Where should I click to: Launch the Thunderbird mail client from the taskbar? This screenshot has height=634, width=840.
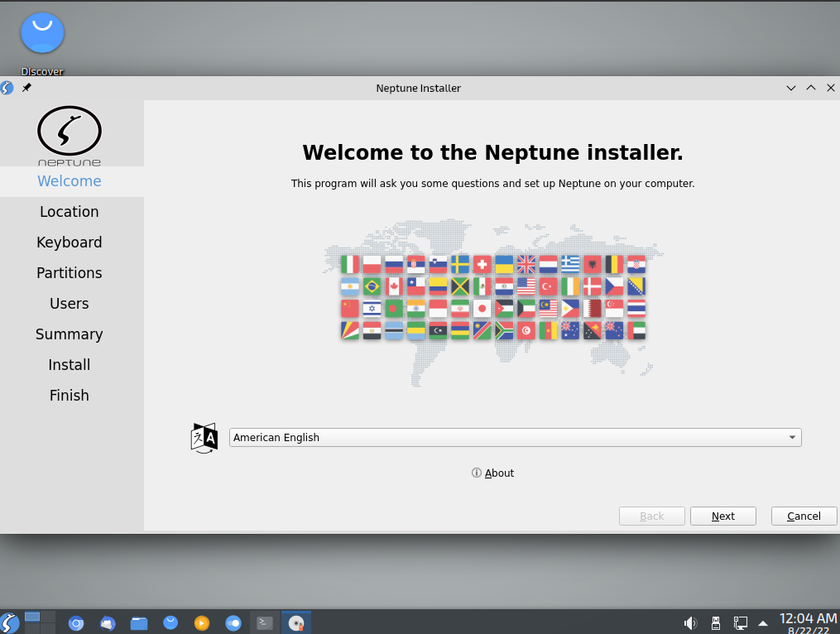coord(108,622)
